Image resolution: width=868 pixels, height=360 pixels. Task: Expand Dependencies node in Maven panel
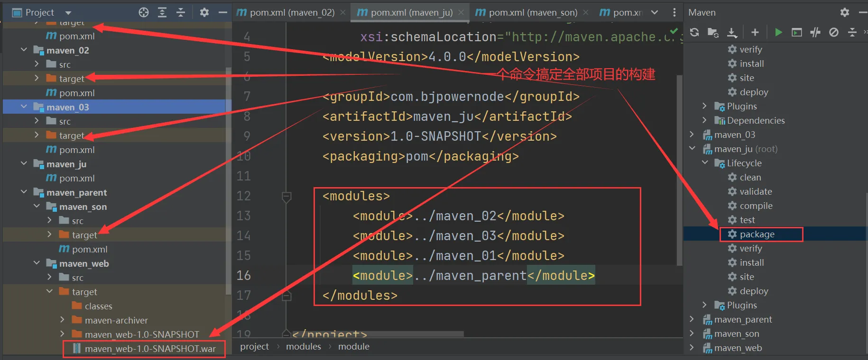705,120
